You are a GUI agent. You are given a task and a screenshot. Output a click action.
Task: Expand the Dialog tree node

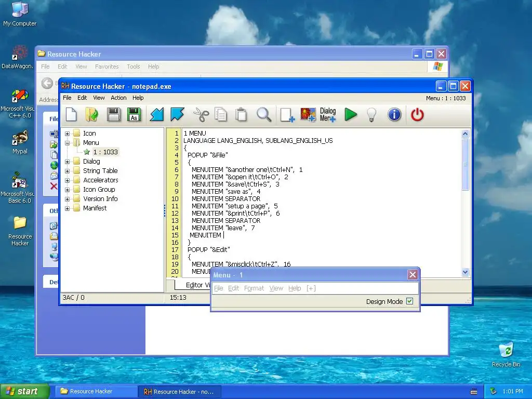point(67,162)
